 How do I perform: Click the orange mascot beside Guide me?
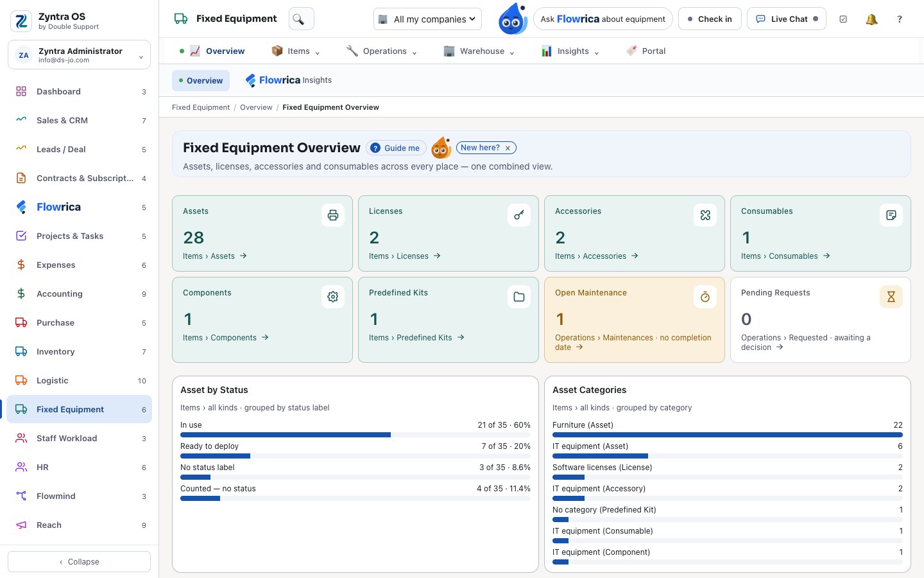[x=441, y=148]
